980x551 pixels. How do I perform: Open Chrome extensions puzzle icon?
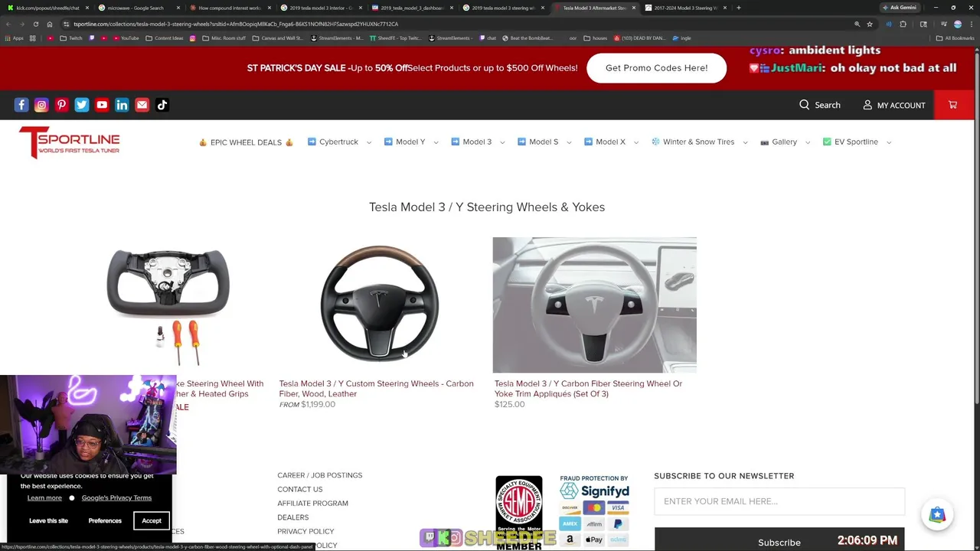pyautogui.click(x=903, y=24)
